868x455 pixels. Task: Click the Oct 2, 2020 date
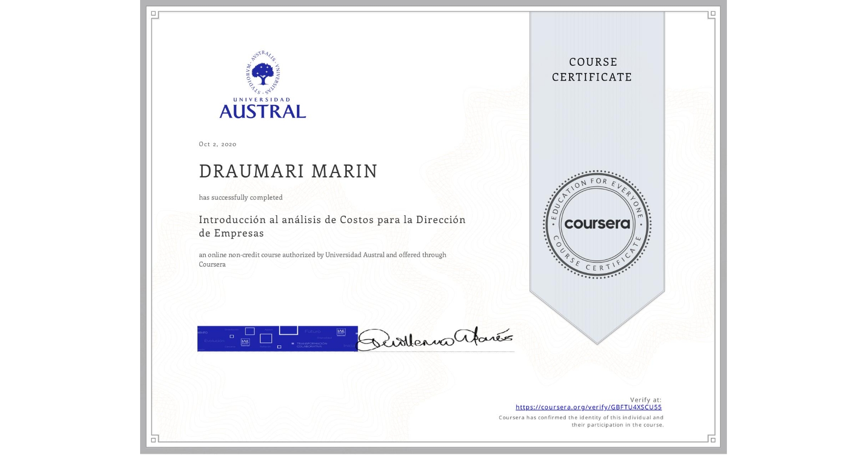pyautogui.click(x=217, y=144)
